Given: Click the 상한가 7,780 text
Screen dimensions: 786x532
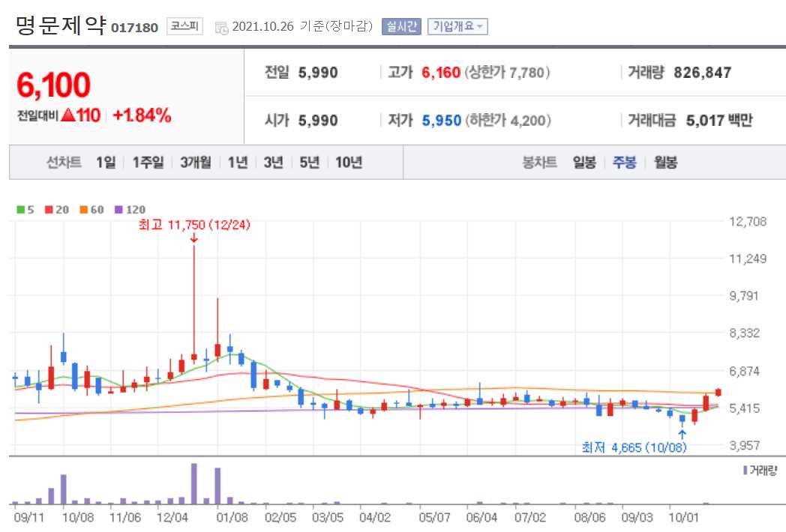Looking at the screenshot, I should [507, 73].
